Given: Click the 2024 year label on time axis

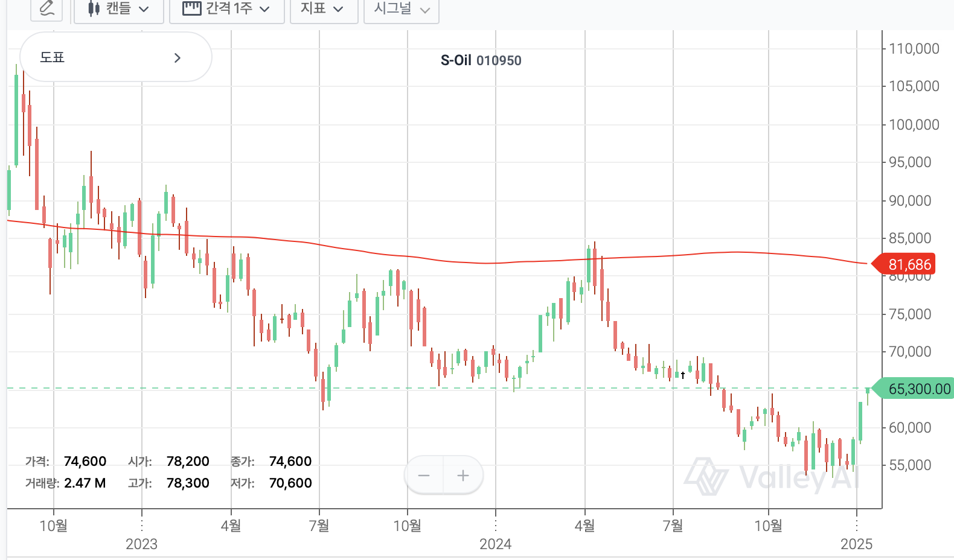Looking at the screenshot, I should (495, 544).
